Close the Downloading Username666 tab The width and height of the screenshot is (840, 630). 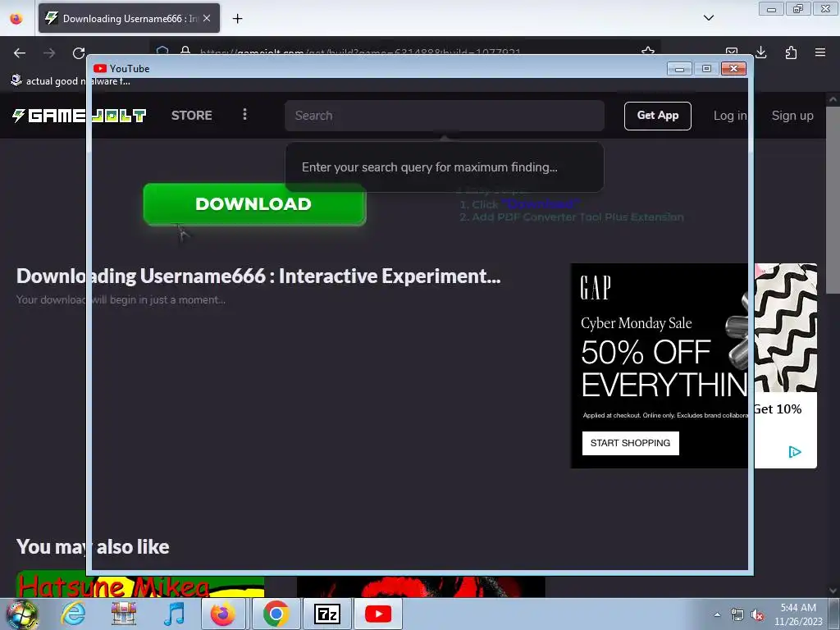[207, 18]
